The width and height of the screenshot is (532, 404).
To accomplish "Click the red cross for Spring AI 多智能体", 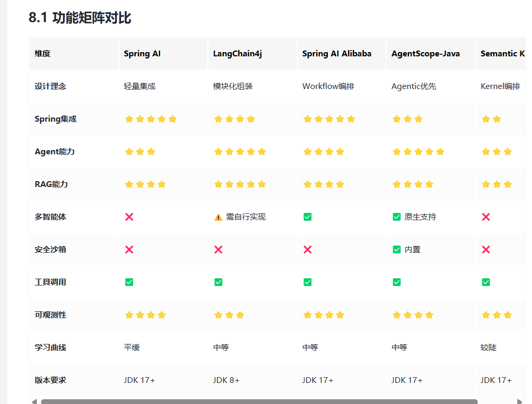I will [129, 217].
